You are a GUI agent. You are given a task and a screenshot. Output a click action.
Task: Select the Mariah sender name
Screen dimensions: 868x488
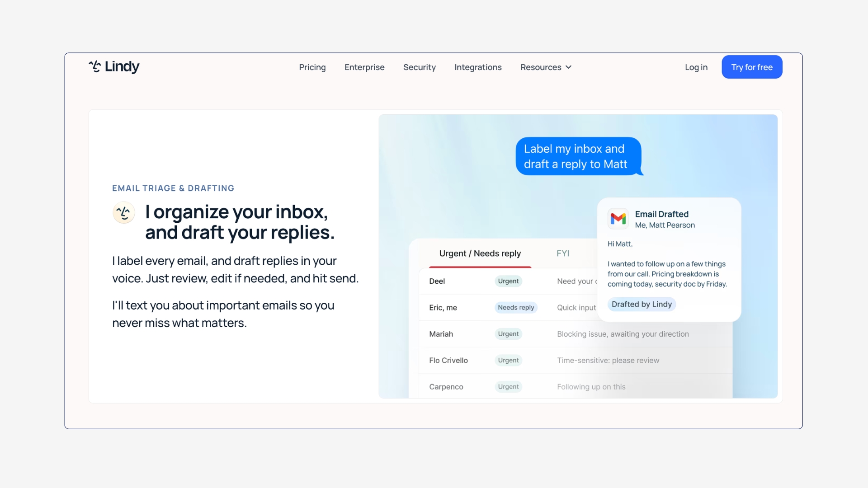click(441, 334)
